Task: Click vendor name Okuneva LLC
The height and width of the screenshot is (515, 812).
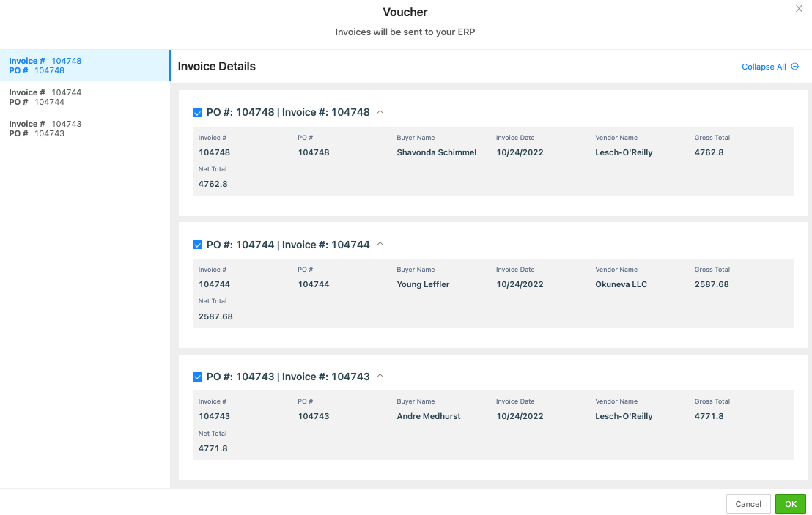Action: pyautogui.click(x=621, y=285)
